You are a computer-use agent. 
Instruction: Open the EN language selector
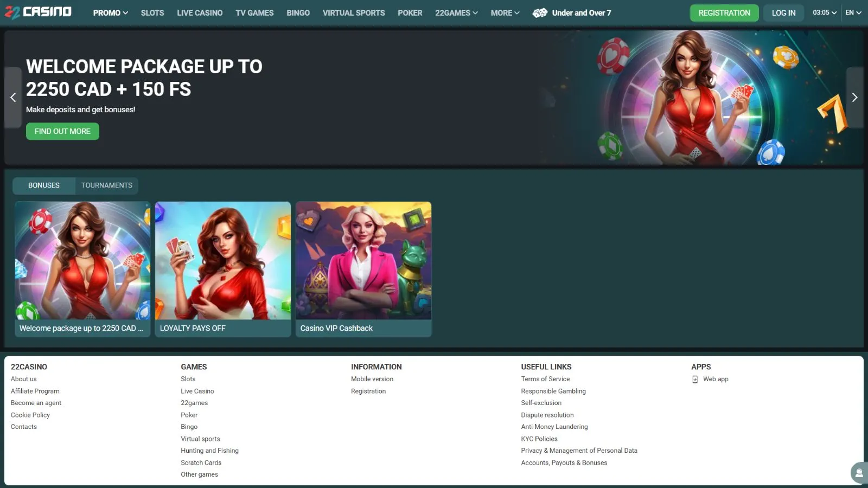853,12
